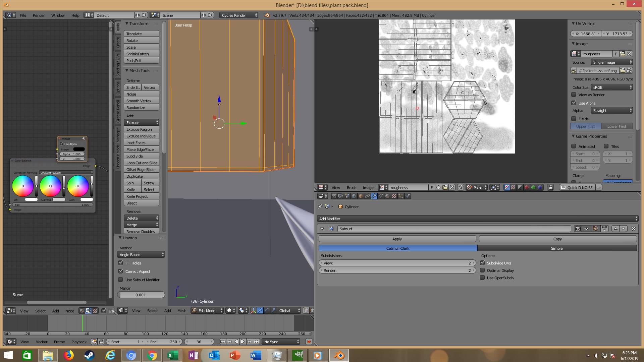This screenshot has height=362, width=644.
Task: Move Subsurf modifier down in stack
Action: click(624, 229)
